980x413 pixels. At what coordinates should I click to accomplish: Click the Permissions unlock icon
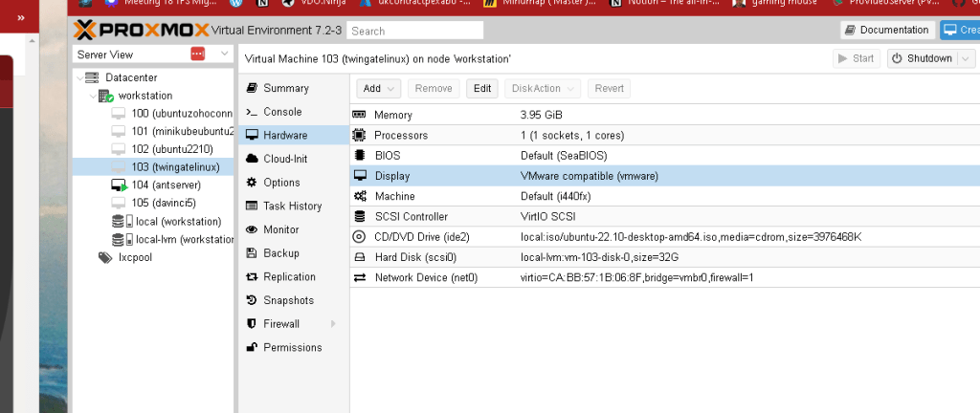(252, 347)
